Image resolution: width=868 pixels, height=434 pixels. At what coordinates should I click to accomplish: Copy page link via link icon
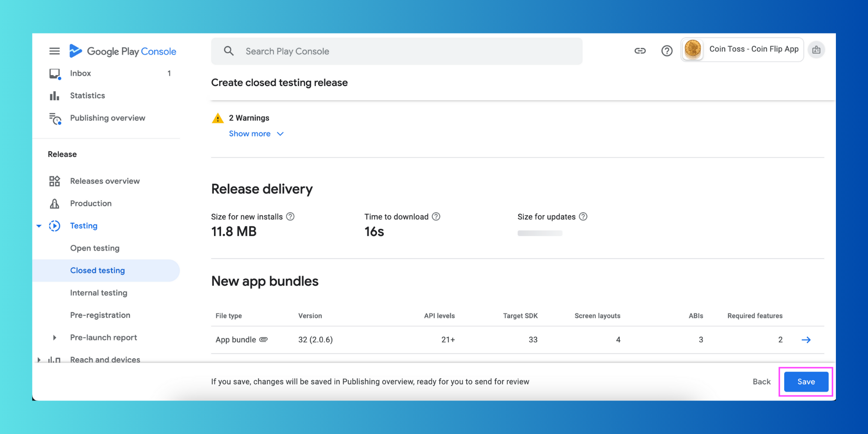click(640, 51)
